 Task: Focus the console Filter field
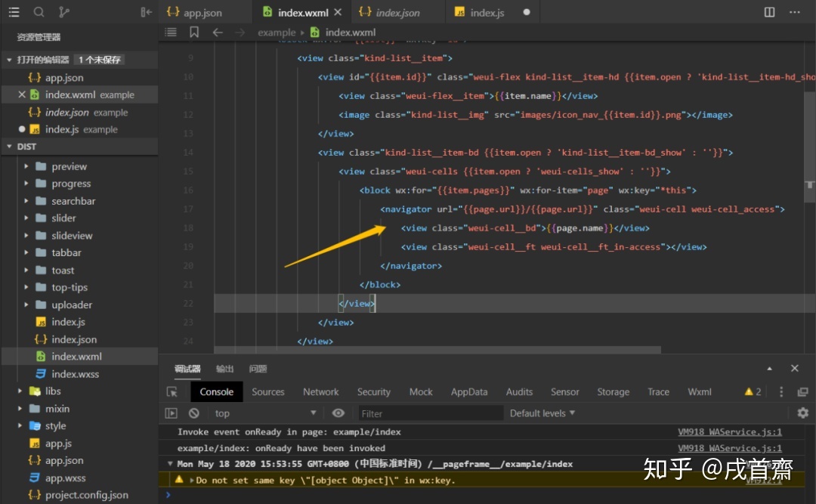[x=431, y=413]
